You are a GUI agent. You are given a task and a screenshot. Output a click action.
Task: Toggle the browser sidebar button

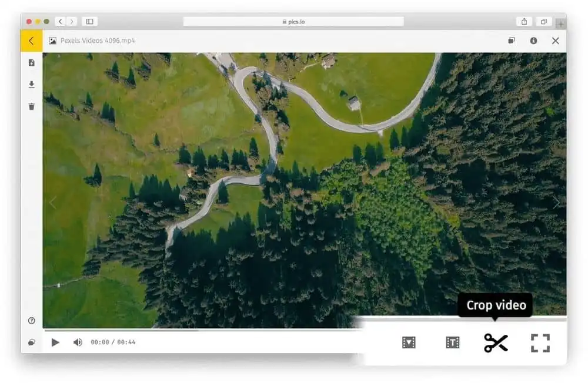pos(89,21)
